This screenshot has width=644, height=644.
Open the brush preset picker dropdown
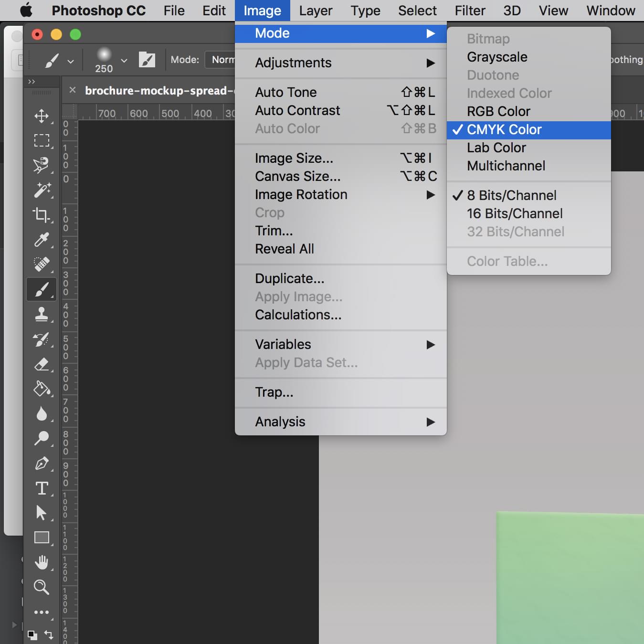pyautogui.click(x=124, y=61)
